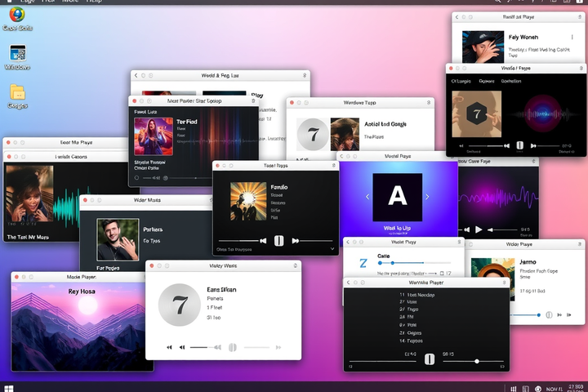Screen dimensions: 588x392
Task: Click the faded fast-forward arrows in "Maley Wens"
Action: [x=278, y=347]
